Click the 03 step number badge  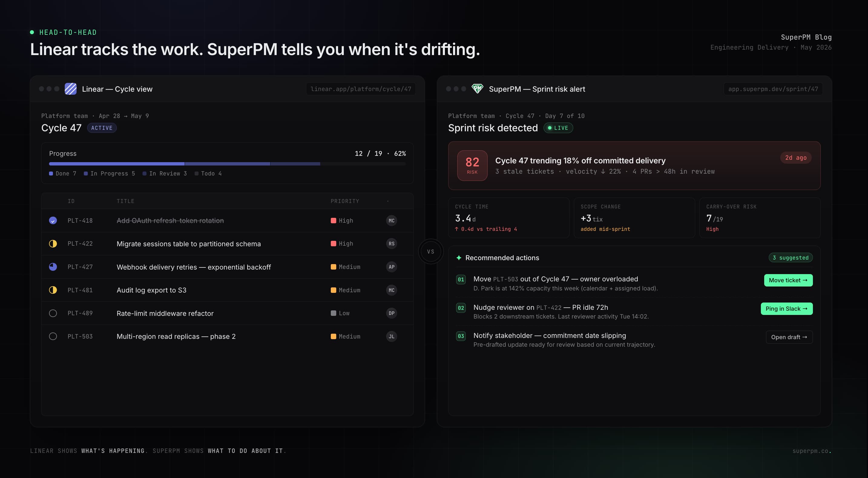pyautogui.click(x=461, y=336)
